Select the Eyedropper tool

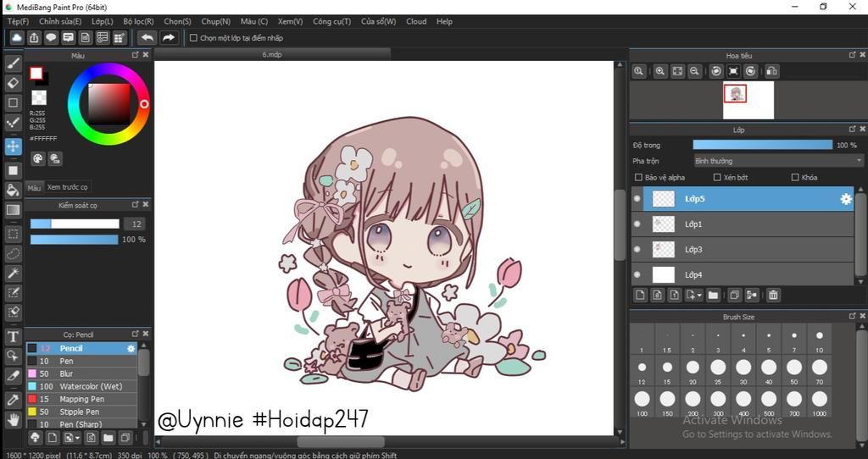coord(13,399)
